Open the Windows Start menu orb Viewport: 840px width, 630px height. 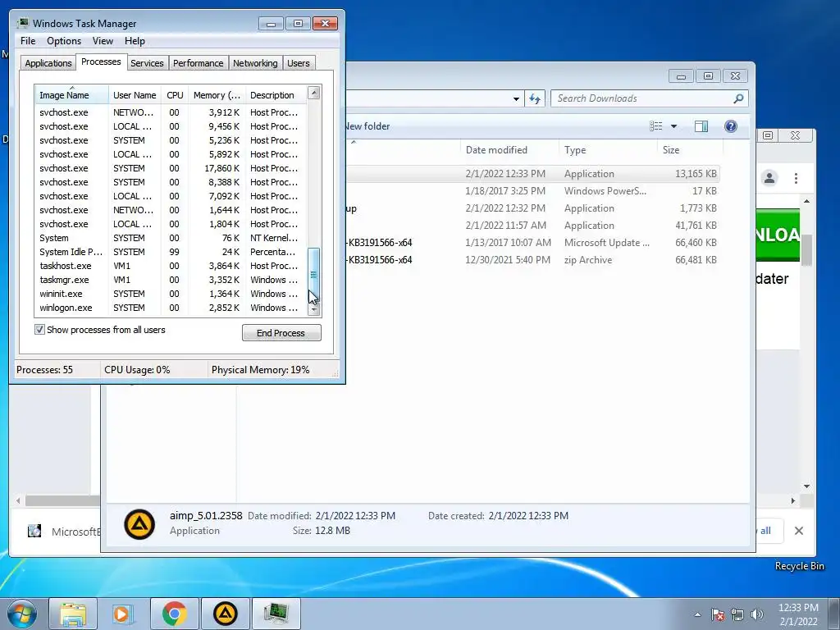[x=22, y=614]
